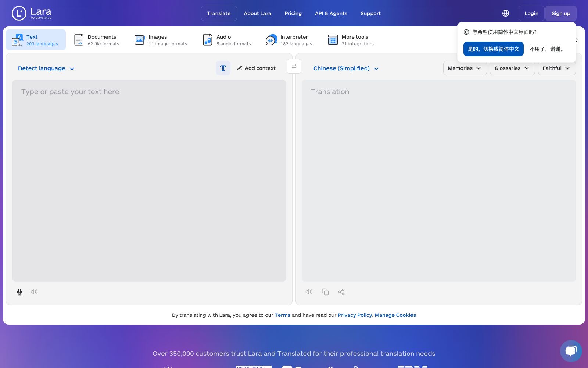Image resolution: width=588 pixels, height=368 pixels.
Task: Listen to translation speaker icon
Action: click(309, 292)
